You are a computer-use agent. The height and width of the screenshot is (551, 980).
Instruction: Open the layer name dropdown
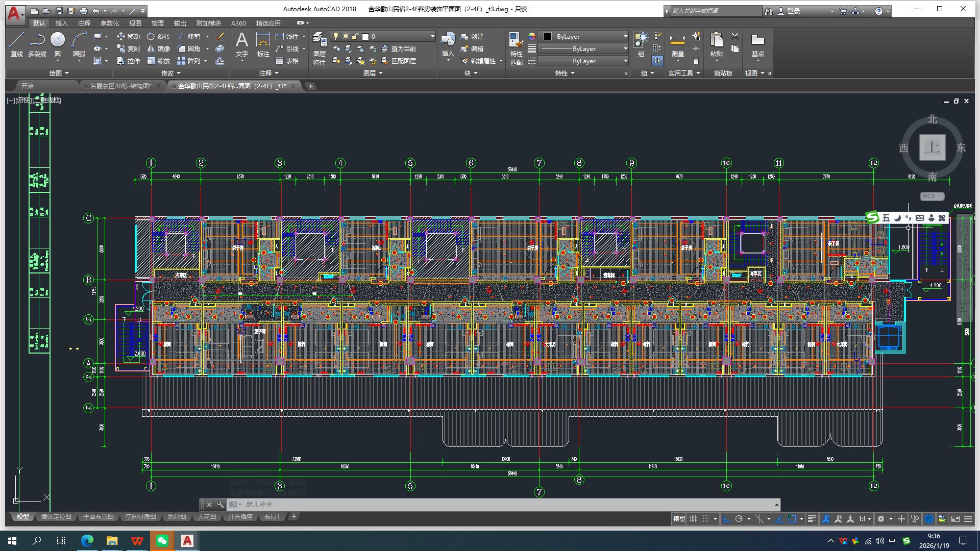(x=432, y=36)
